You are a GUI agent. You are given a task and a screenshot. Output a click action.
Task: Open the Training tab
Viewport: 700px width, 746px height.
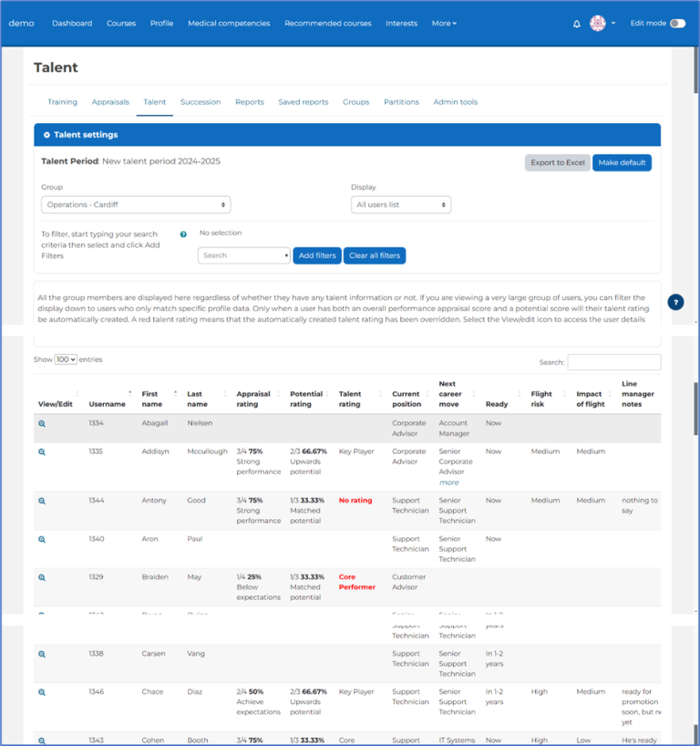62,102
